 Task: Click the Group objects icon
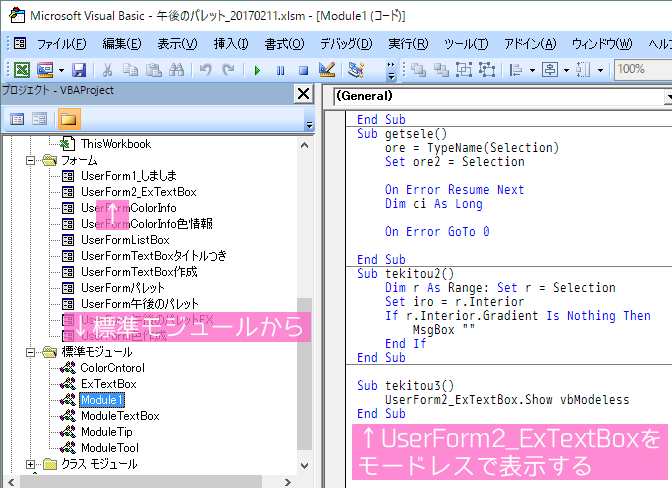pyautogui.click(x=464, y=69)
